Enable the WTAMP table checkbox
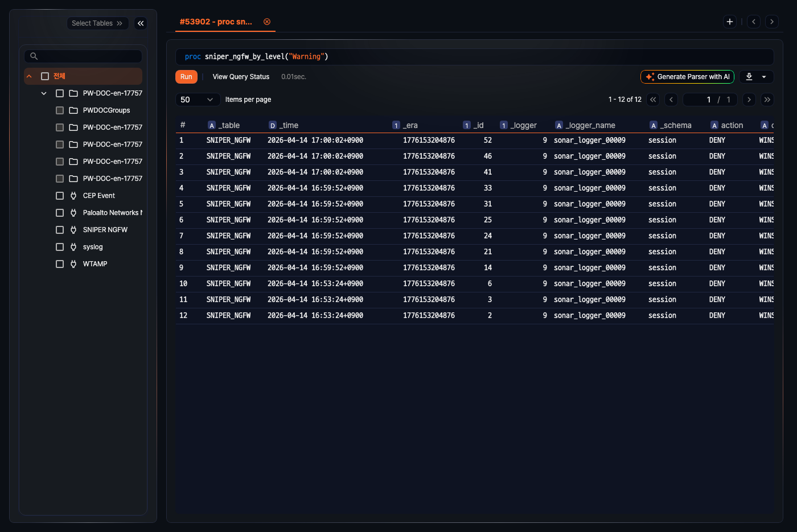 pos(60,264)
